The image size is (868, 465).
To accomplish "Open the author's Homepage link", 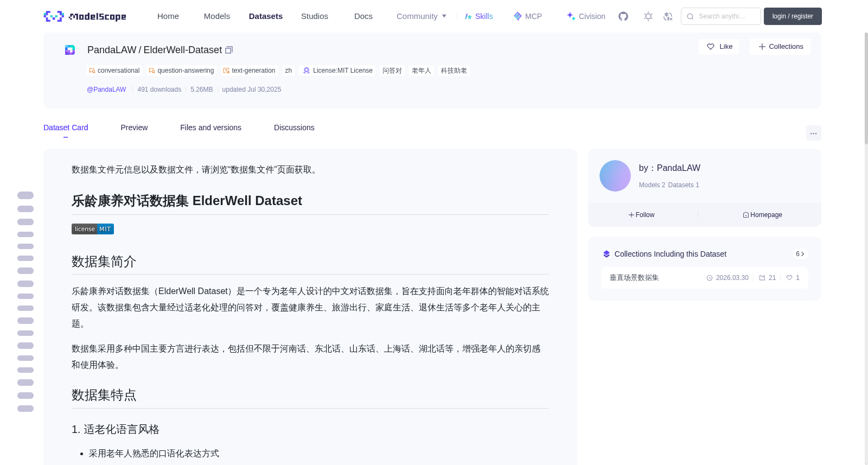I will [762, 215].
